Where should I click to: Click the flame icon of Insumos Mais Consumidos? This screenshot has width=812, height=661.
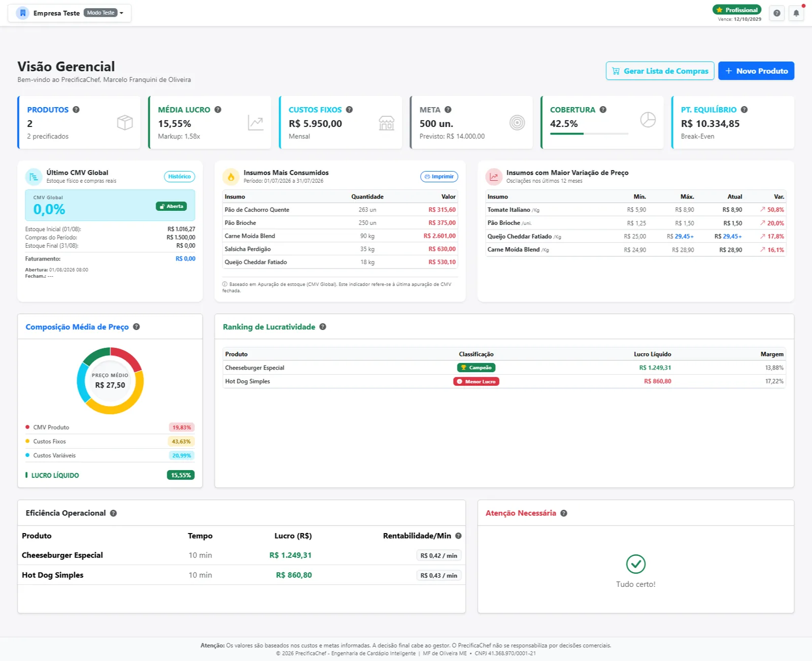231,177
